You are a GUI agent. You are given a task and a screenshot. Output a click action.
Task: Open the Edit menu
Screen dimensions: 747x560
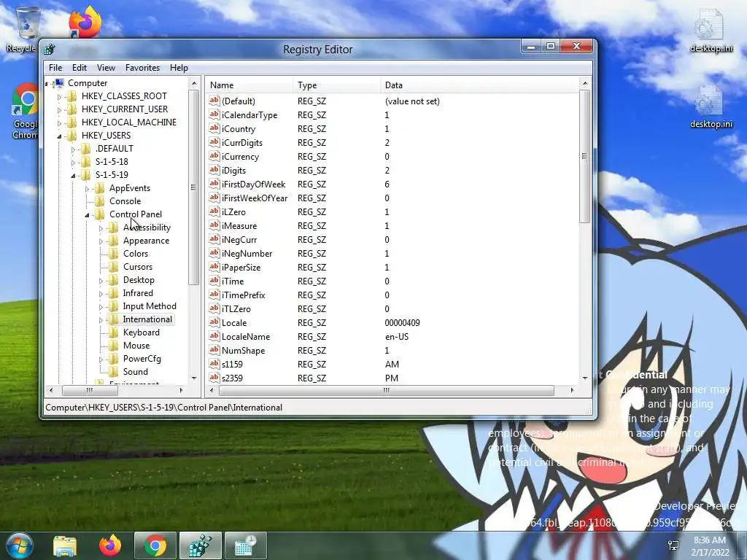coord(79,68)
